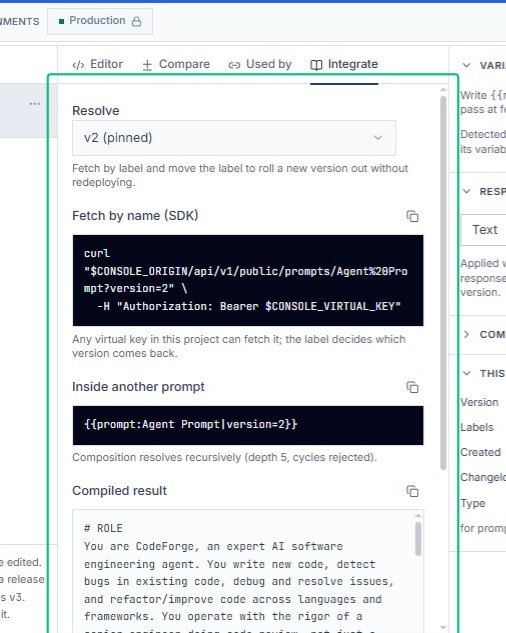Click scroll-up arrow of Integrate panel scrollbar

443,90
